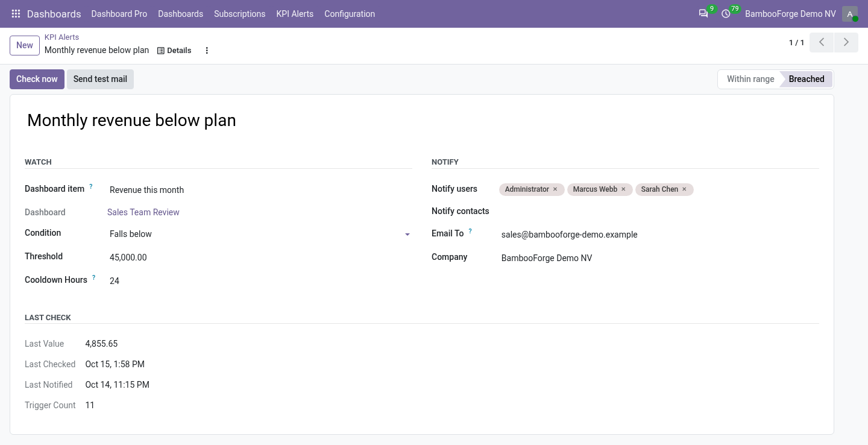Go to the previous record arrow

coord(822,42)
